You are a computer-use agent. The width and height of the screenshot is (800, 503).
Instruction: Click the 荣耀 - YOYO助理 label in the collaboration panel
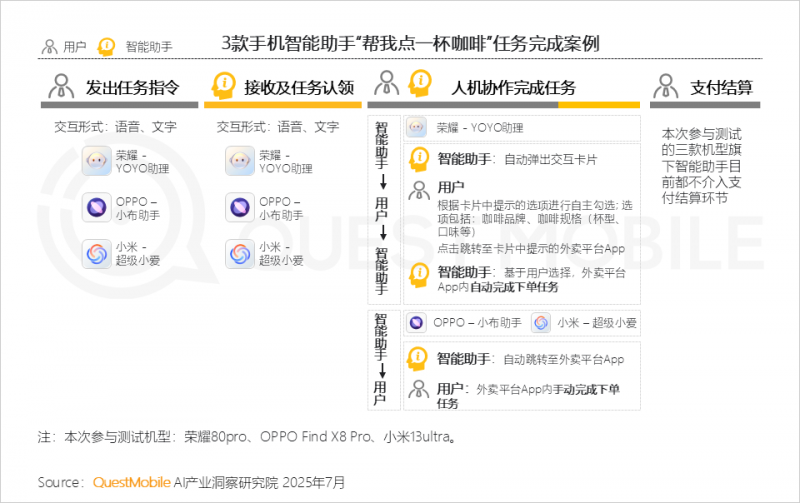pos(480,128)
